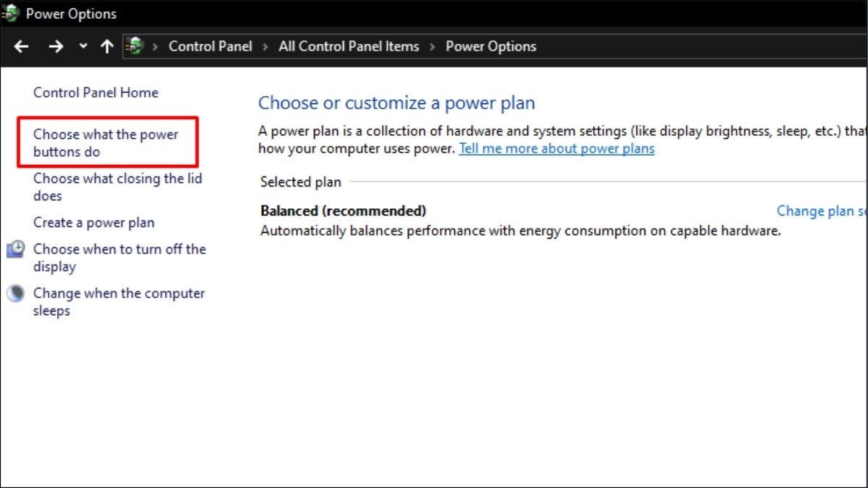Open Tell me more about power plans
The width and height of the screenshot is (868, 488).
coord(556,148)
